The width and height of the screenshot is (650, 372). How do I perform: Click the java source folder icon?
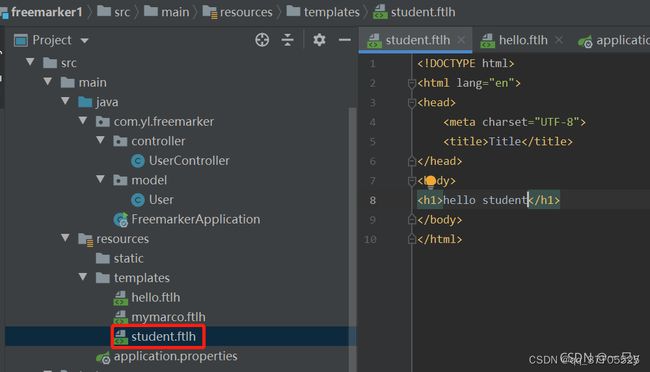coord(85,102)
